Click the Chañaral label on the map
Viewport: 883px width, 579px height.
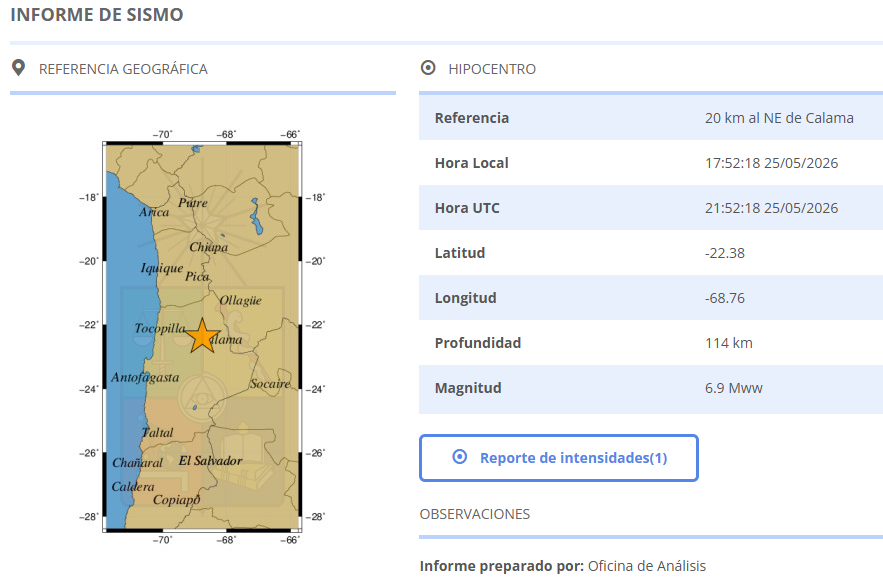click(137, 463)
